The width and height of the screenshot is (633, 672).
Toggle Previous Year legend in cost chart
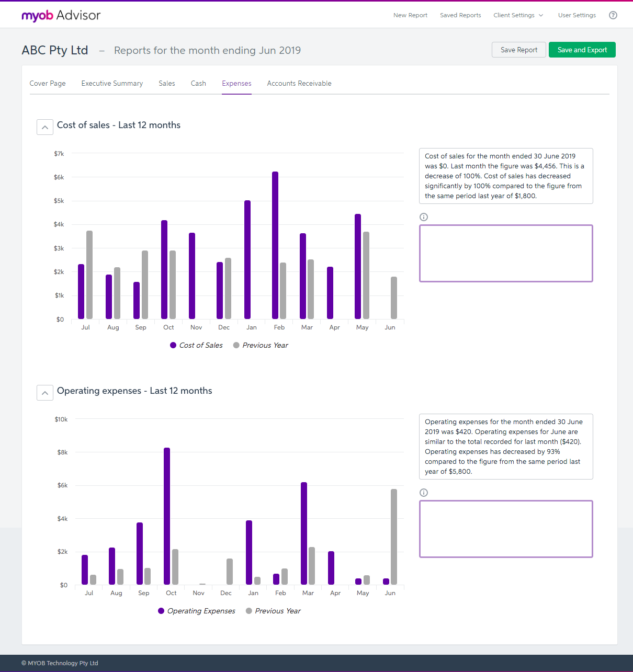[261, 345]
